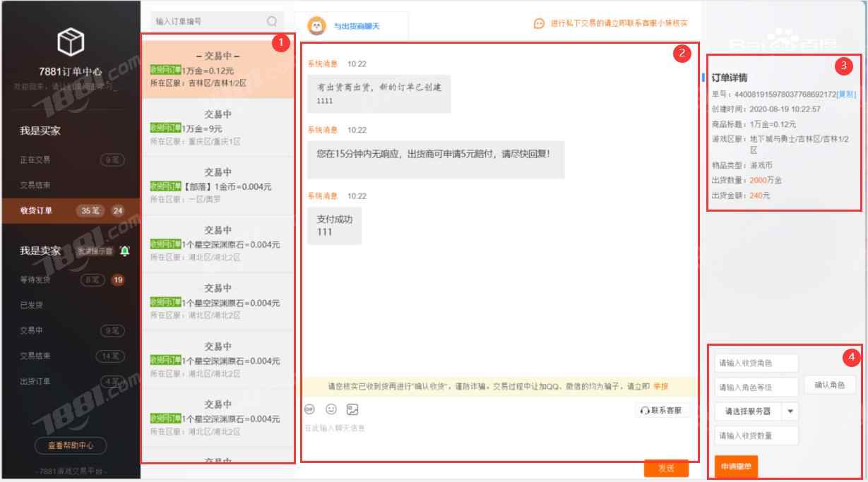Click 联系客服 button
Viewport: 868px width, 482px height.
661,410
